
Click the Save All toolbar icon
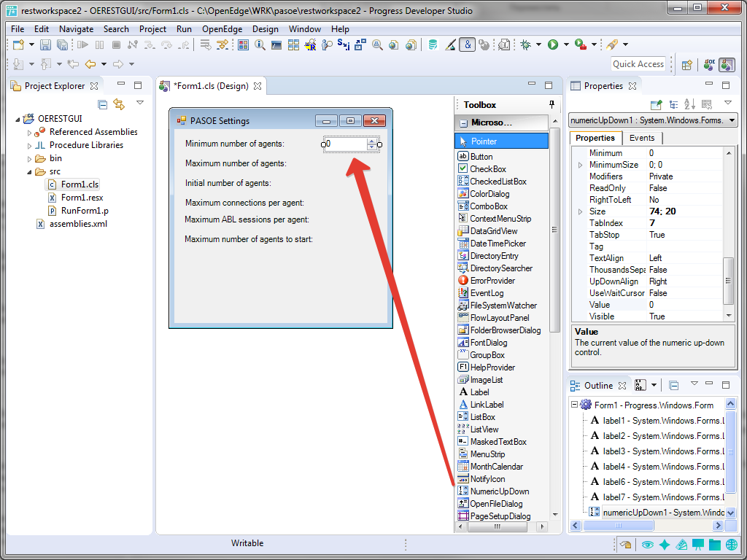63,44
